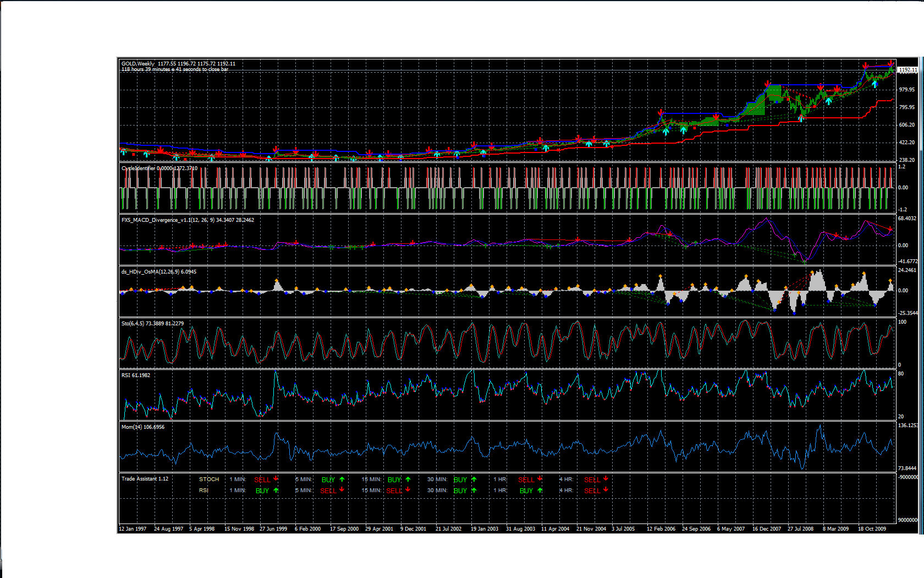This screenshot has width=924, height=578.
Task: Click the 27 Jun 1999 date on time axis
Action: click(x=273, y=529)
